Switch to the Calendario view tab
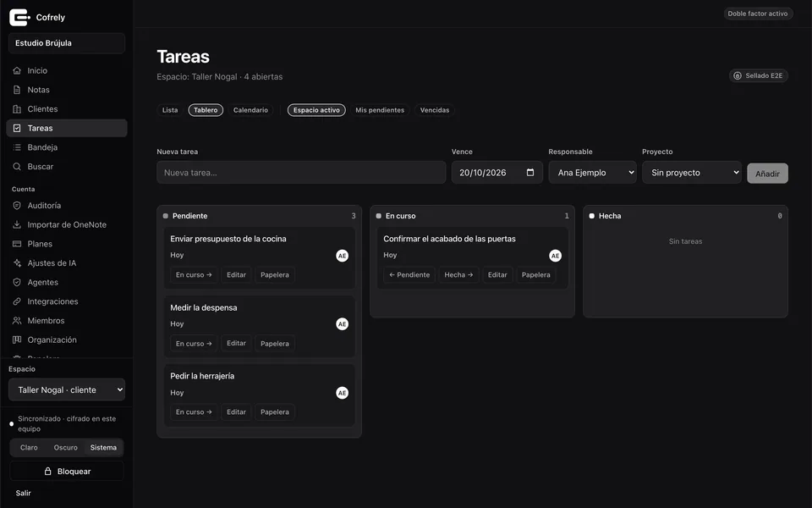 (250, 110)
